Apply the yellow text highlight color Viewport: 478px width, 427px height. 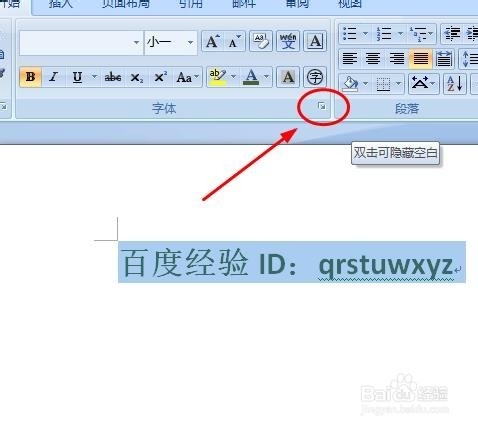click(x=217, y=77)
